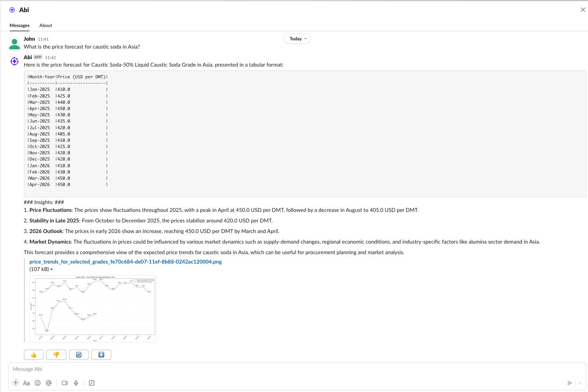The width and height of the screenshot is (588, 392).
Task: Click the send message arrow icon
Action: (x=570, y=383)
